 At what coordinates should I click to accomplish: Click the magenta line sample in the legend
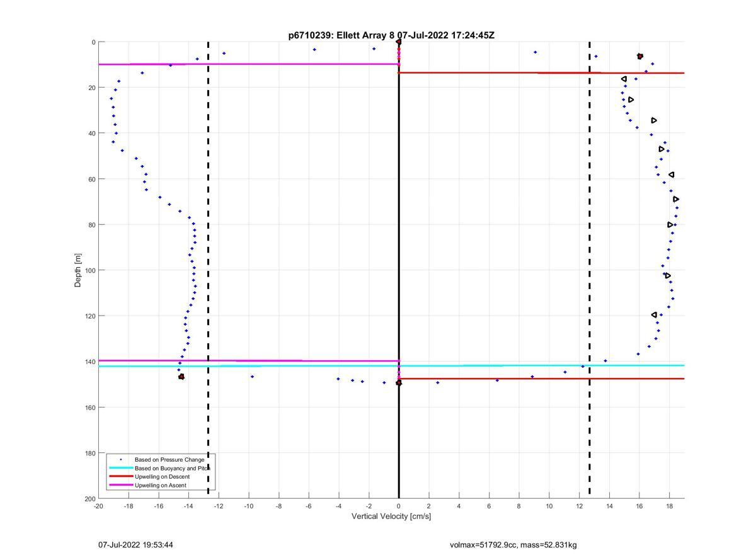pos(120,486)
